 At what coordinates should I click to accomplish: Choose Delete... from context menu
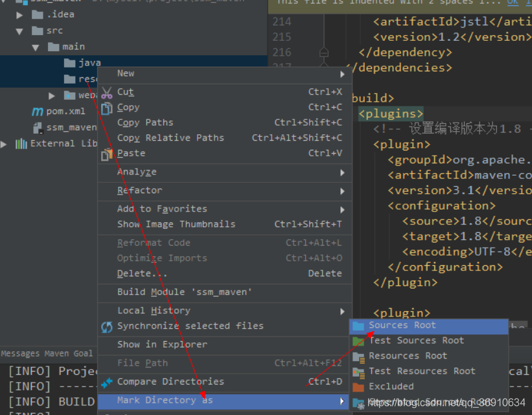(225, 274)
